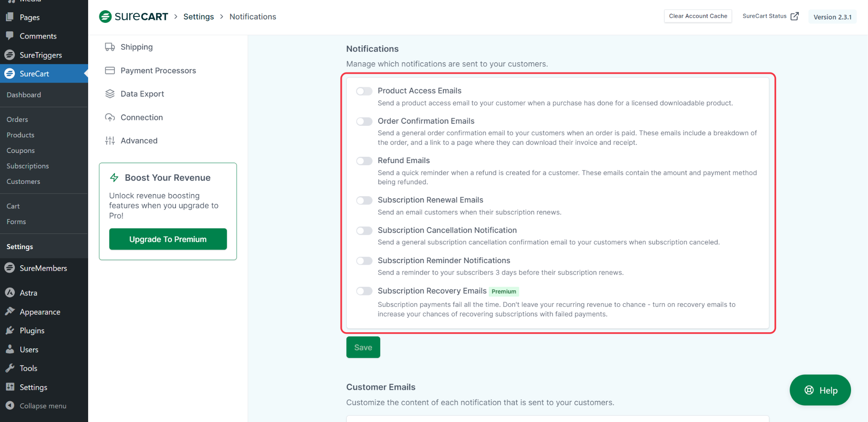Click the SureTriggers sidebar icon
868x422 pixels.
(10, 55)
